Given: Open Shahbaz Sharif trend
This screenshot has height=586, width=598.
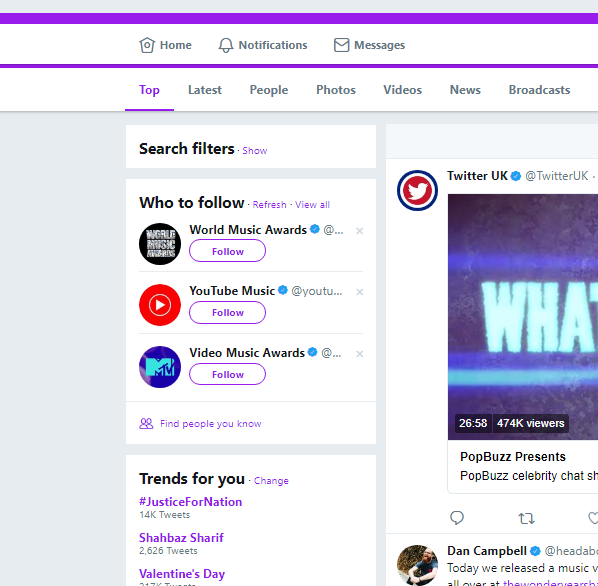Looking at the screenshot, I should [181, 538].
